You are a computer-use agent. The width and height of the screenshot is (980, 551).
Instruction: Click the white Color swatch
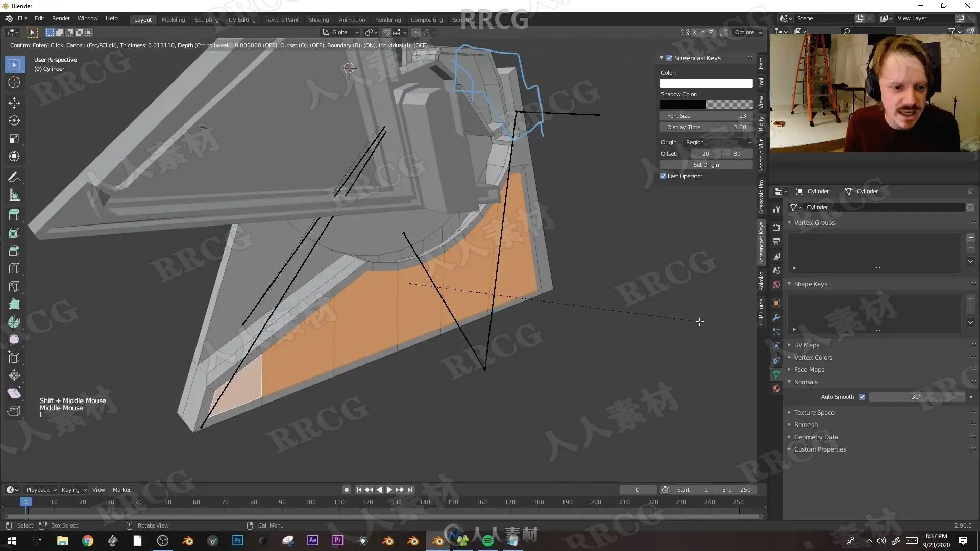(706, 83)
